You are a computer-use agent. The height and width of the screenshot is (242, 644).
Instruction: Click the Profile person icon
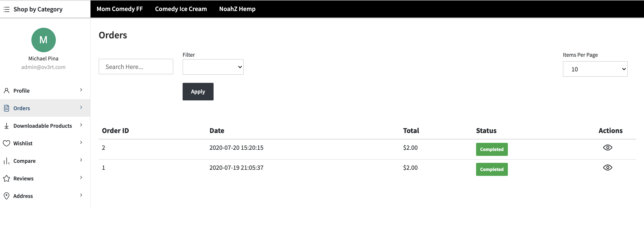click(x=7, y=91)
